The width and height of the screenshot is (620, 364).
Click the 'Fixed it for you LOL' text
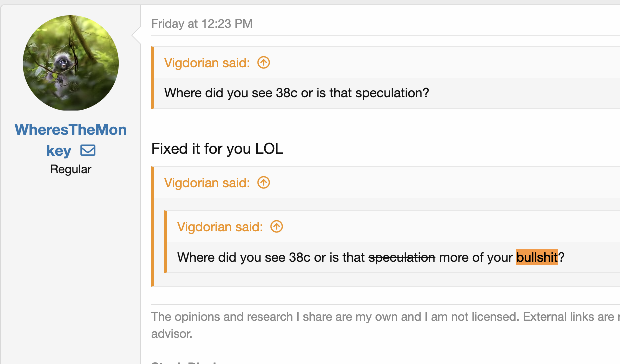pyautogui.click(x=217, y=149)
